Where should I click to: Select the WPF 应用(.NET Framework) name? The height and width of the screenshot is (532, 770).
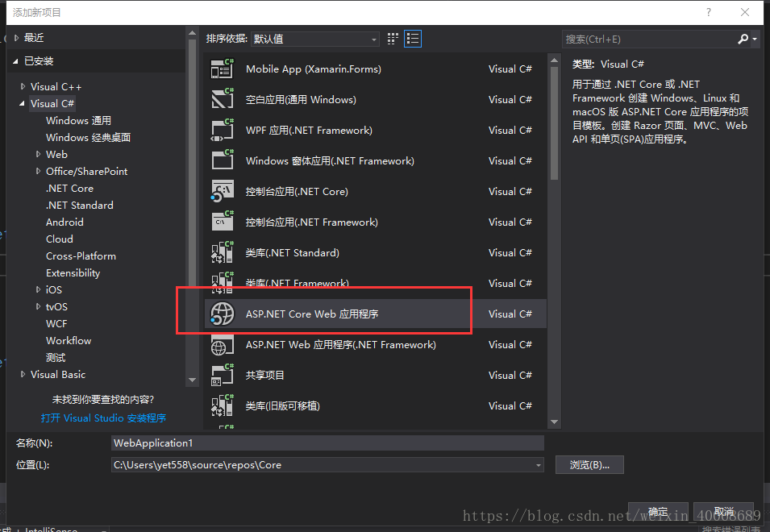tap(309, 130)
